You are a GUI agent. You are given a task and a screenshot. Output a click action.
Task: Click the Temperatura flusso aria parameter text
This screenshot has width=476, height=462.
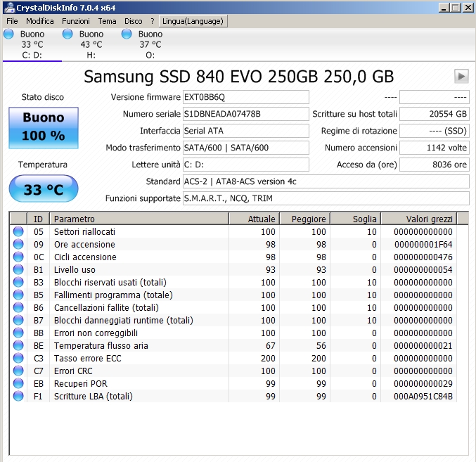pos(101,345)
